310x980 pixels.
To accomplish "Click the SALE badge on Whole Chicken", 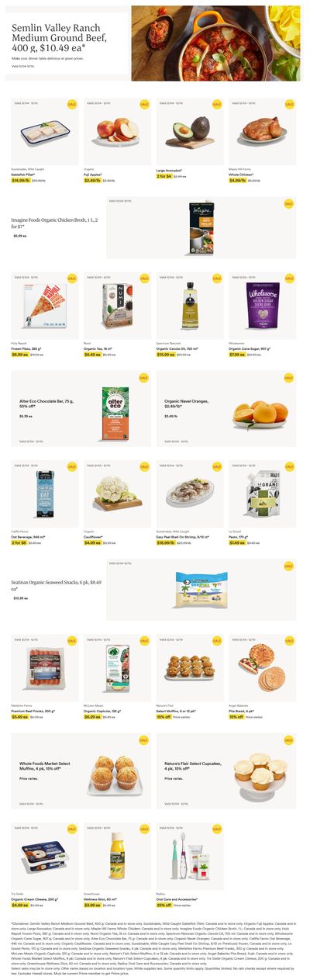I will coord(289,104).
